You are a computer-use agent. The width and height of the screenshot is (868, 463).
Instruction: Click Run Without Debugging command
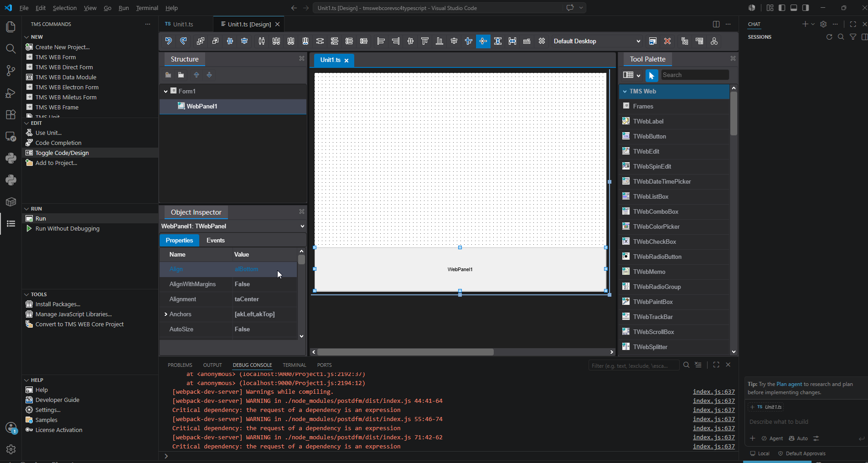67,228
